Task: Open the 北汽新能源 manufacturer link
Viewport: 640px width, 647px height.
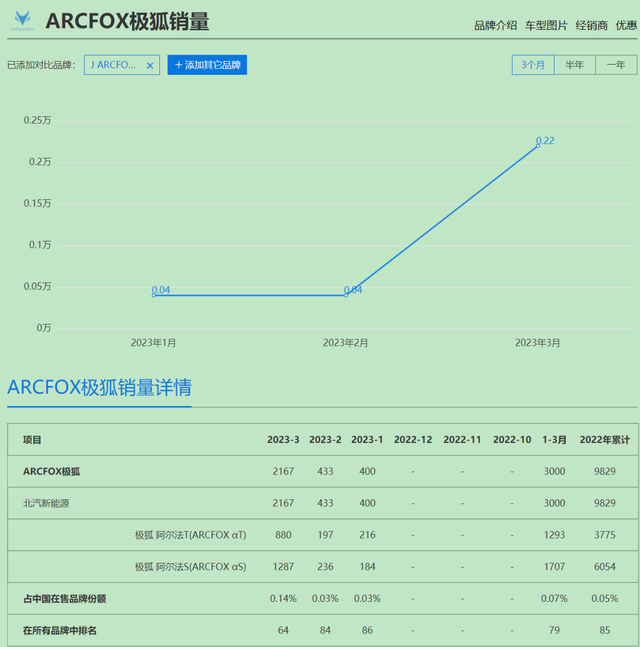Action: coord(46,503)
